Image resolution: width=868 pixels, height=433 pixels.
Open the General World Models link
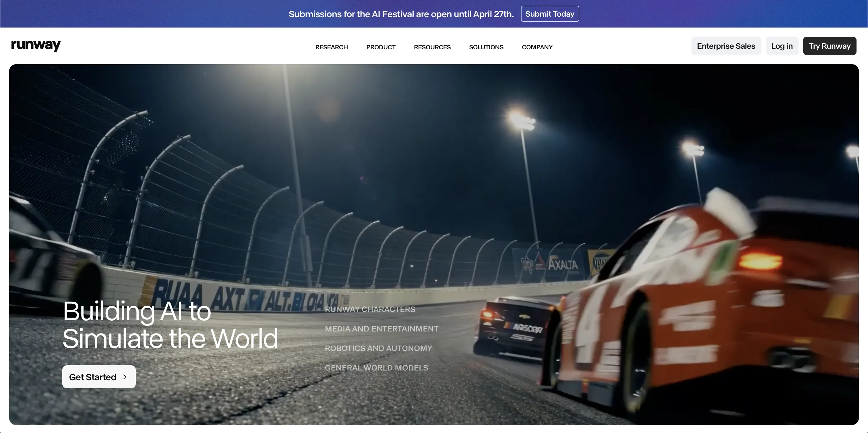pyautogui.click(x=376, y=368)
